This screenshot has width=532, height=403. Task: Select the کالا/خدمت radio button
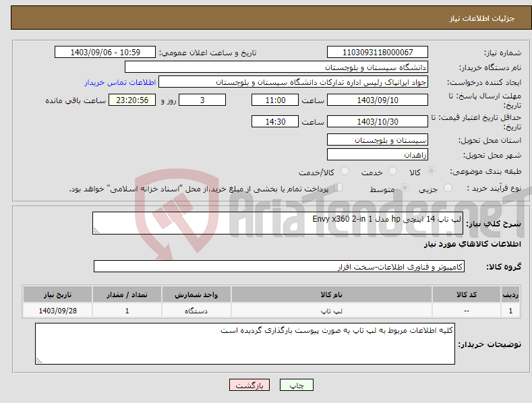tap(345, 171)
